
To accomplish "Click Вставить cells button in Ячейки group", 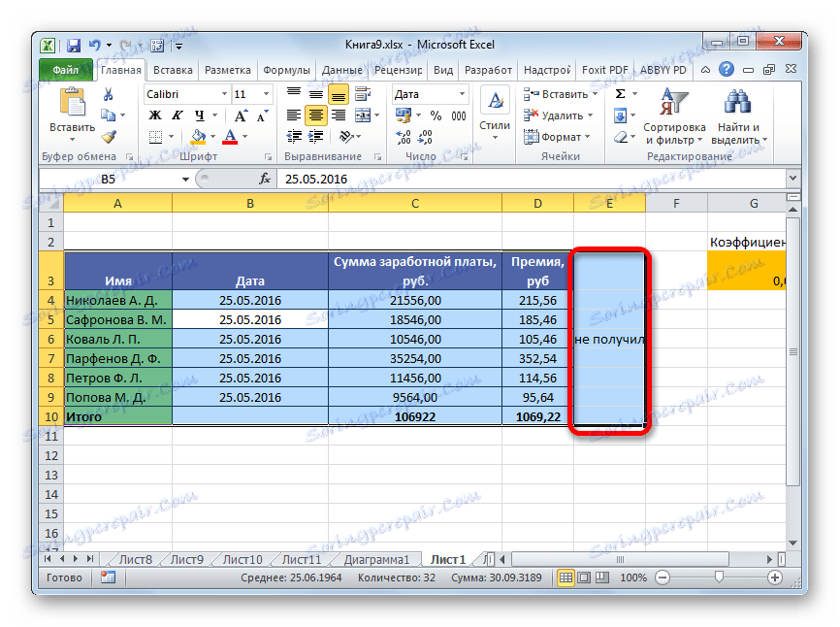I will 560,94.
